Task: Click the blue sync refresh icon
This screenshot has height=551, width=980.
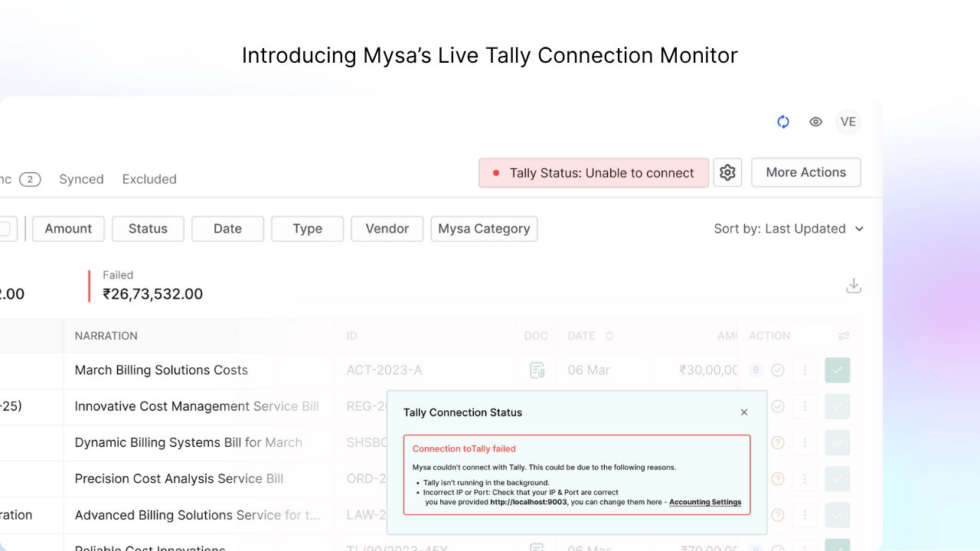Action: coord(783,122)
